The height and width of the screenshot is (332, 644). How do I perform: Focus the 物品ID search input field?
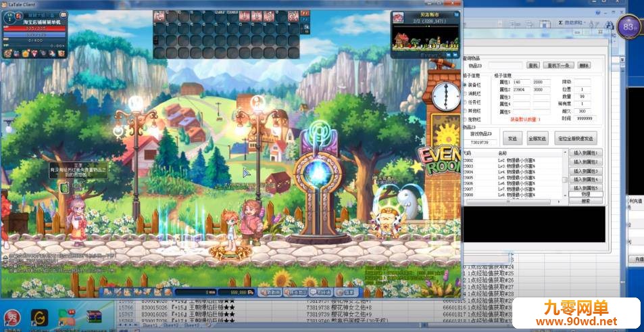[x=505, y=66]
